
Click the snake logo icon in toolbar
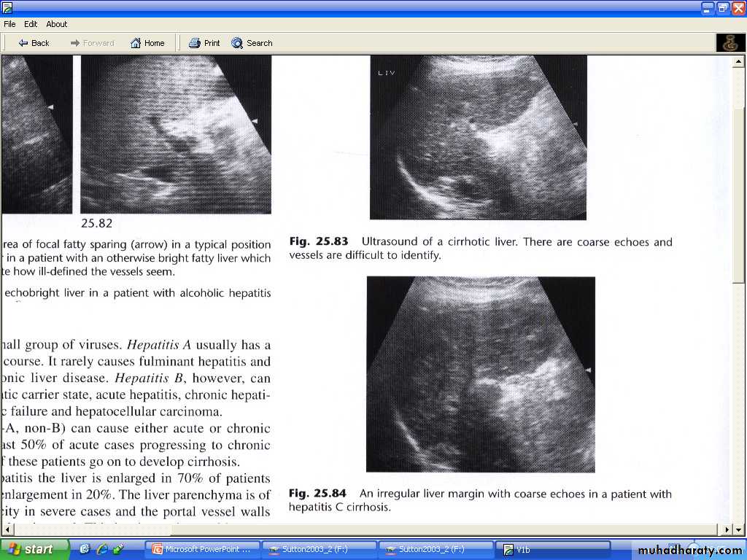click(730, 43)
